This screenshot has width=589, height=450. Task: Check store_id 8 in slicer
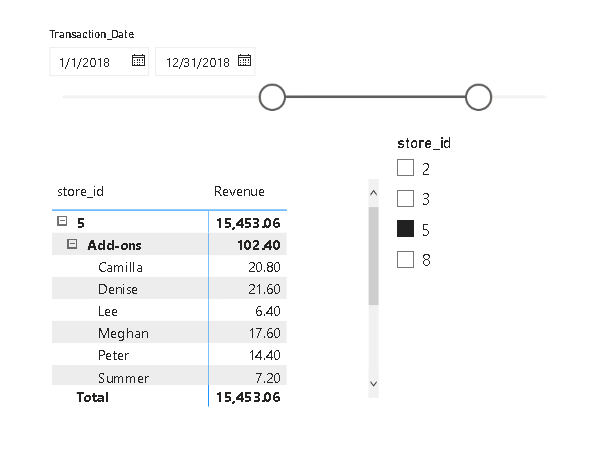pos(405,260)
